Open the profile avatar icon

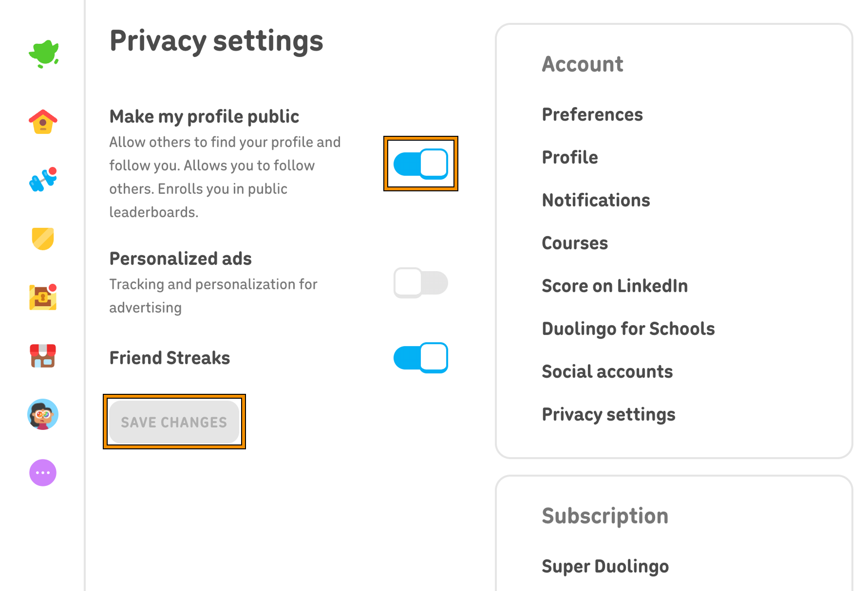coord(43,414)
